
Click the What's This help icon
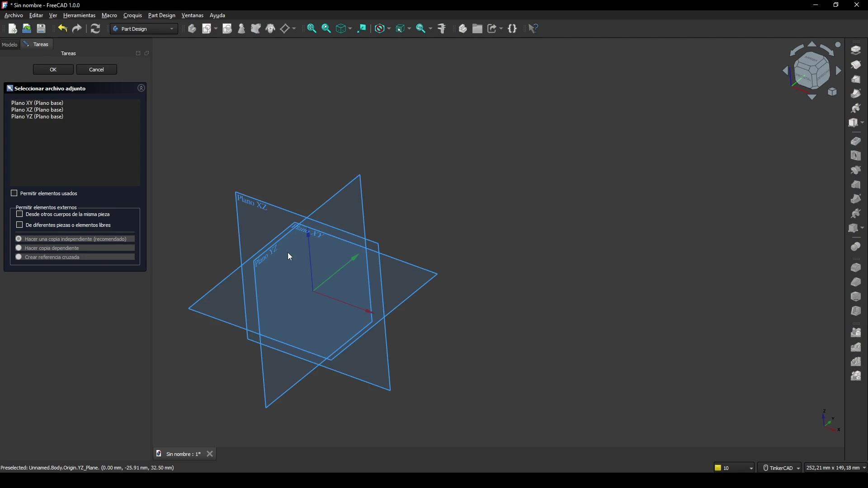[534, 29]
